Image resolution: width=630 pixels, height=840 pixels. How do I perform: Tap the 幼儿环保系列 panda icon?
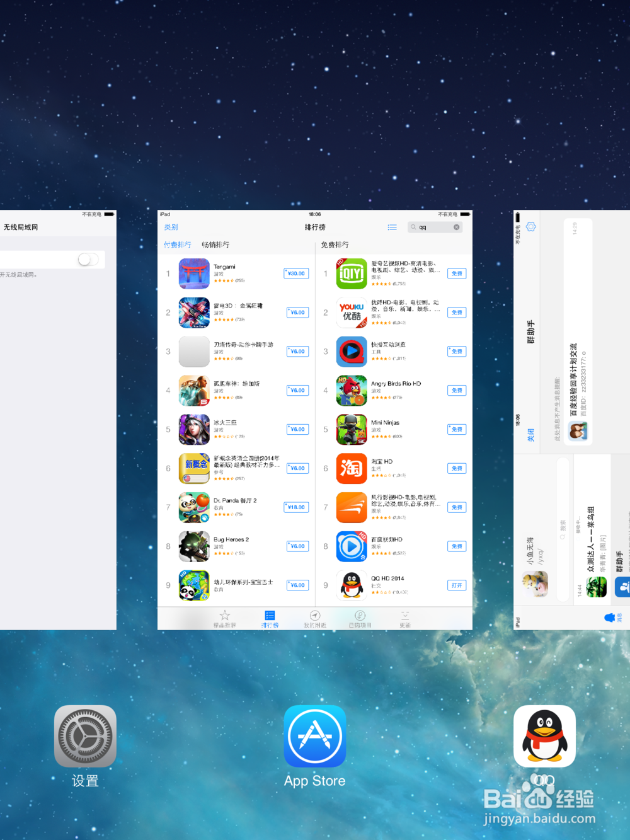194,585
